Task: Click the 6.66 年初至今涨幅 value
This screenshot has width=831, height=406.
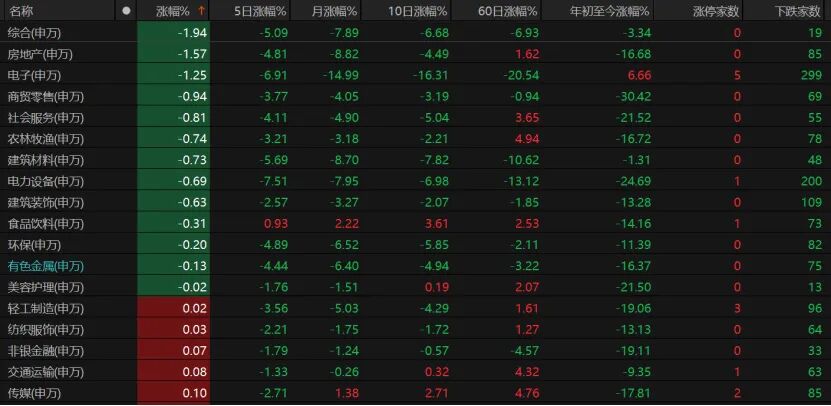Action: 638,75
